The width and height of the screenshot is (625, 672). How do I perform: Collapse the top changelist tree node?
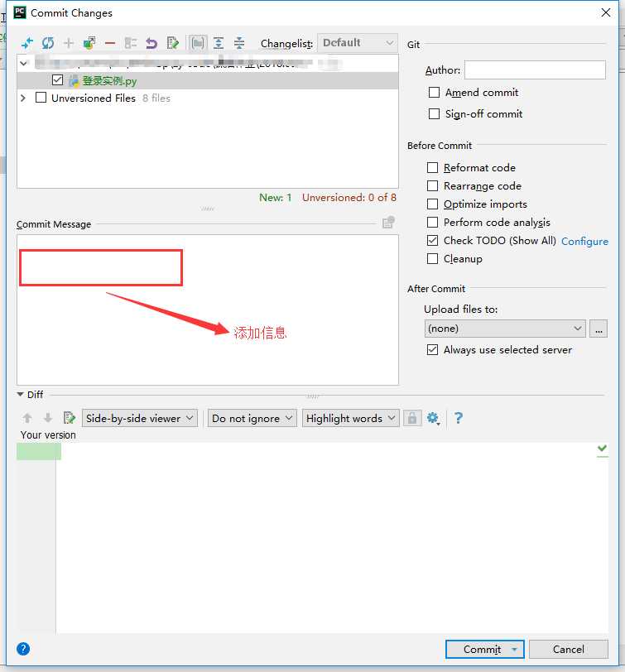tap(23, 64)
